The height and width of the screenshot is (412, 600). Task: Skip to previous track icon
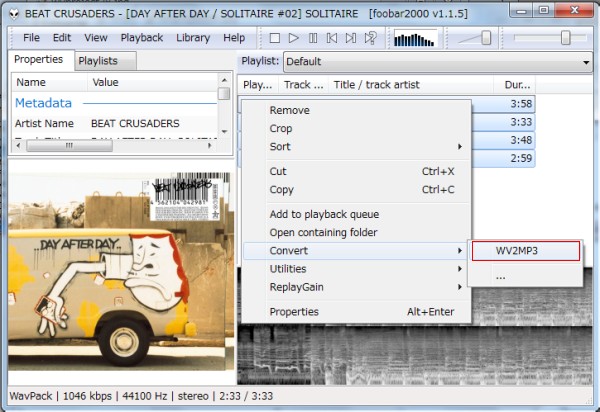pos(332,38)
